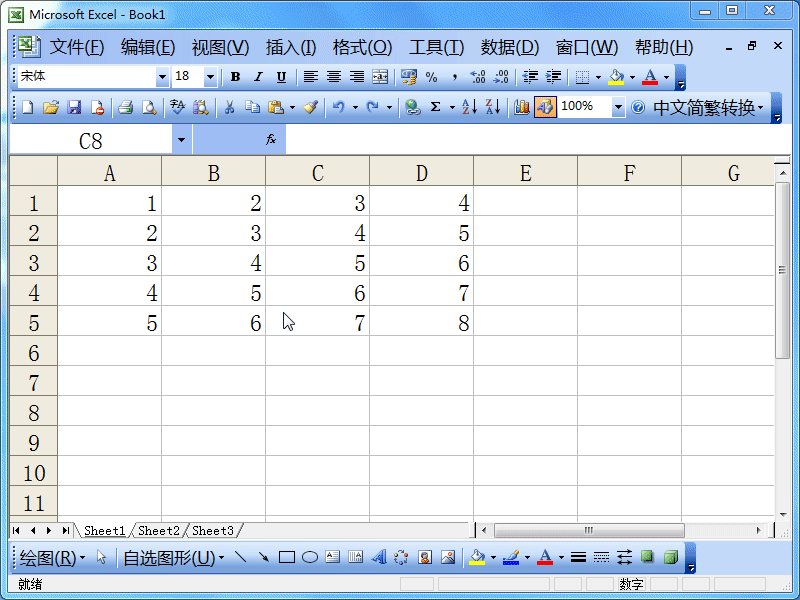Toggle underline formatting
This screenshot has height=600, width=800.
tap(281, 77)
